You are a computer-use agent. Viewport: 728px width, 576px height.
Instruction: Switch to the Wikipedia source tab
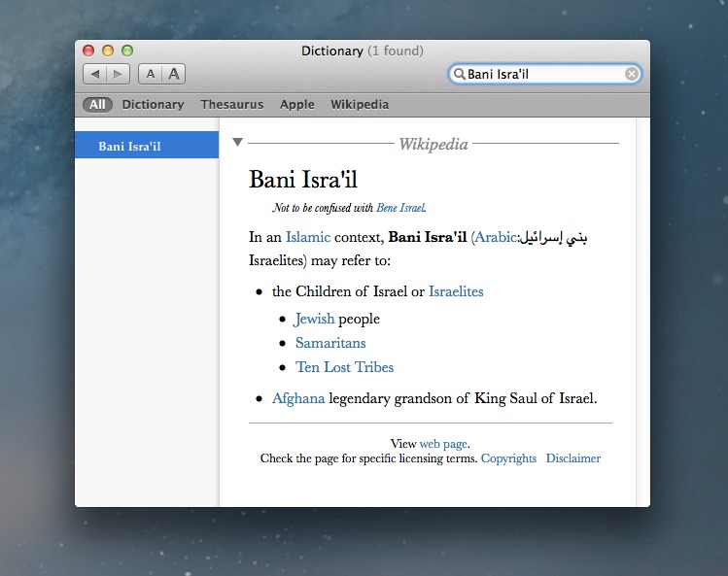pos(360,105)
